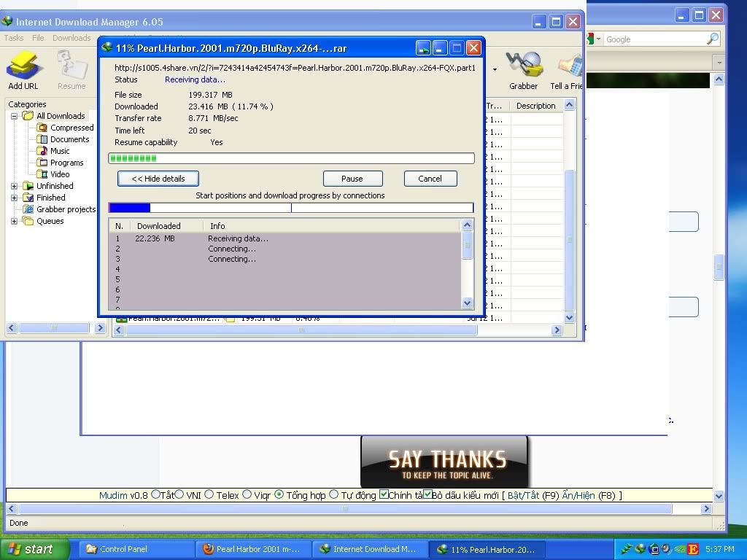Select connection 1 Receiving data row
Screen dimensions: 747x560
pos(285,238)
